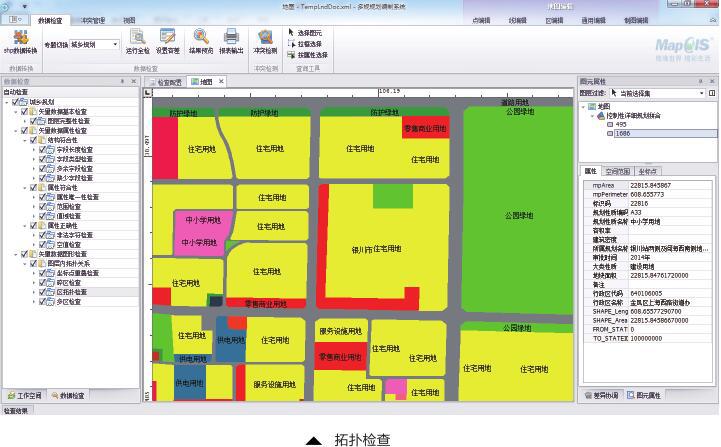Viewport: 721px width, 447px height.
Task: Open the 点编辑 ribbon tab
Action: coord(481,20)
